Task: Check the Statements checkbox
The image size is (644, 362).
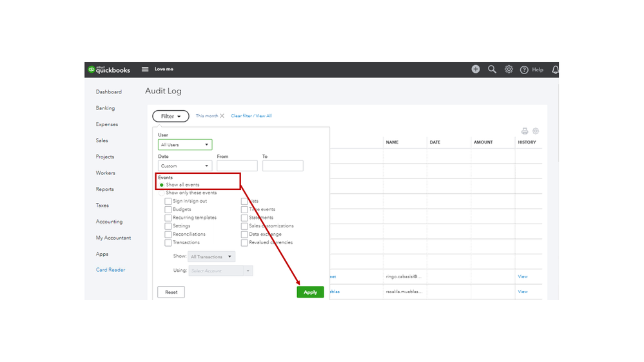Action: pos(244,218)
